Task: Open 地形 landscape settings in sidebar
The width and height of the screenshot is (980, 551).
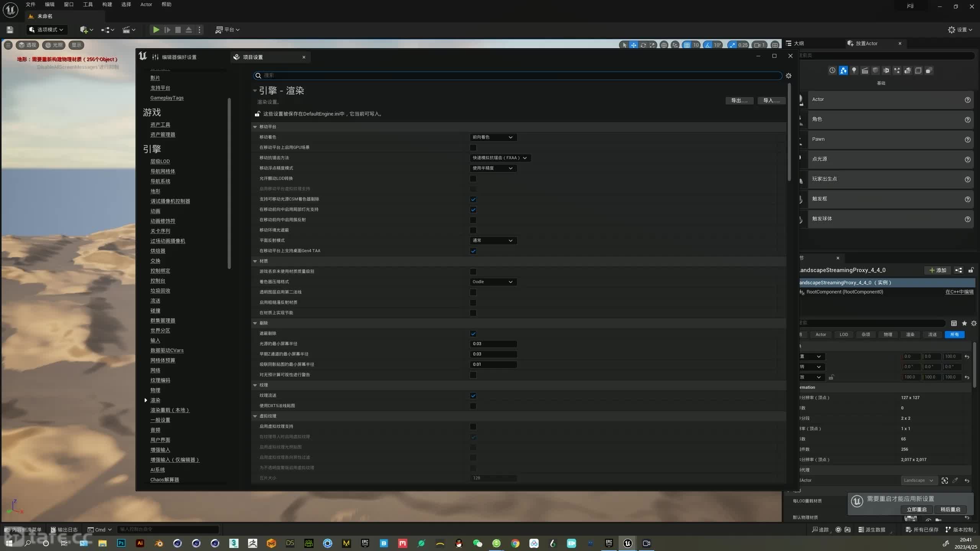Action: coord(155,191)
